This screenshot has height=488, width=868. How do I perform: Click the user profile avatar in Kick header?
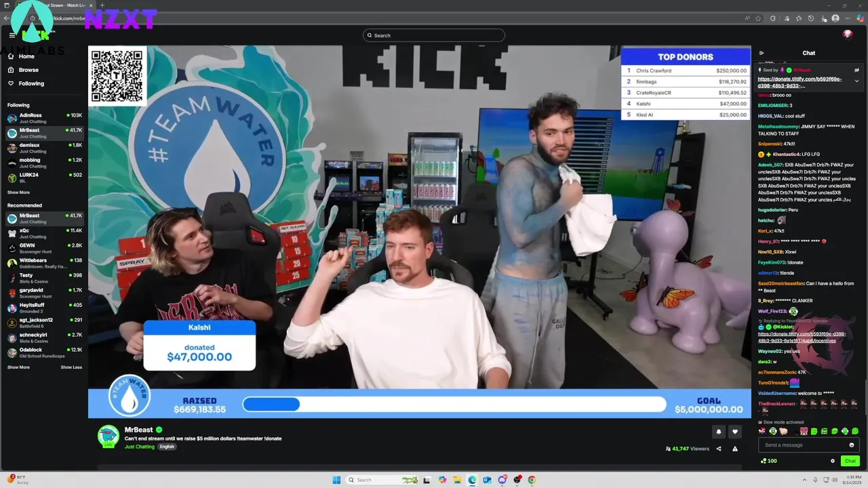click(x=848, y=35)
